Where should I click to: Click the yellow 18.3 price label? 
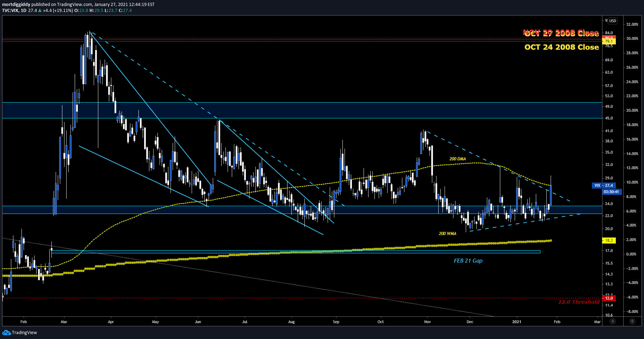609,240
